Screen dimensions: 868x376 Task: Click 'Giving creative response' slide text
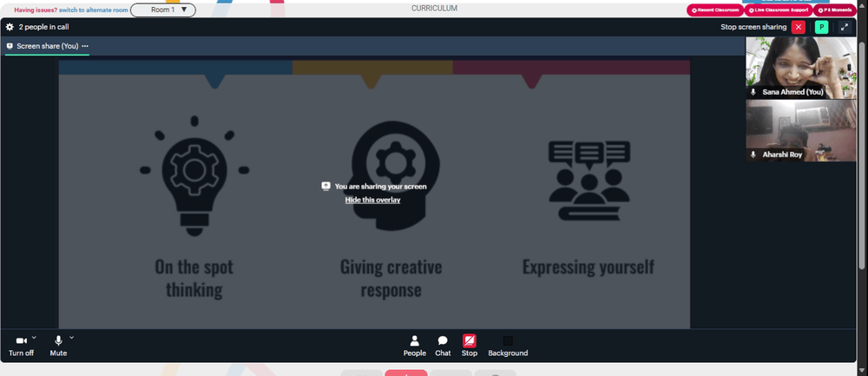tap(391, 278)
